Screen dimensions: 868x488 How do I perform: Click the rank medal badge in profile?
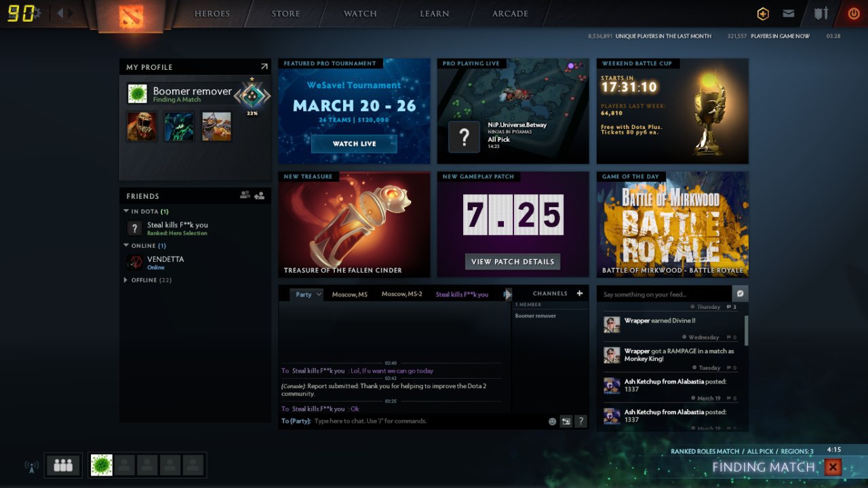pyautogui.click(x=252, y=96)
